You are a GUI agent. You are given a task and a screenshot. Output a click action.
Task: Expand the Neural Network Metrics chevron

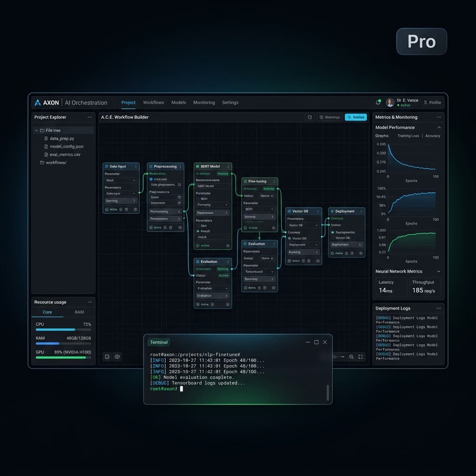[439, 271]
